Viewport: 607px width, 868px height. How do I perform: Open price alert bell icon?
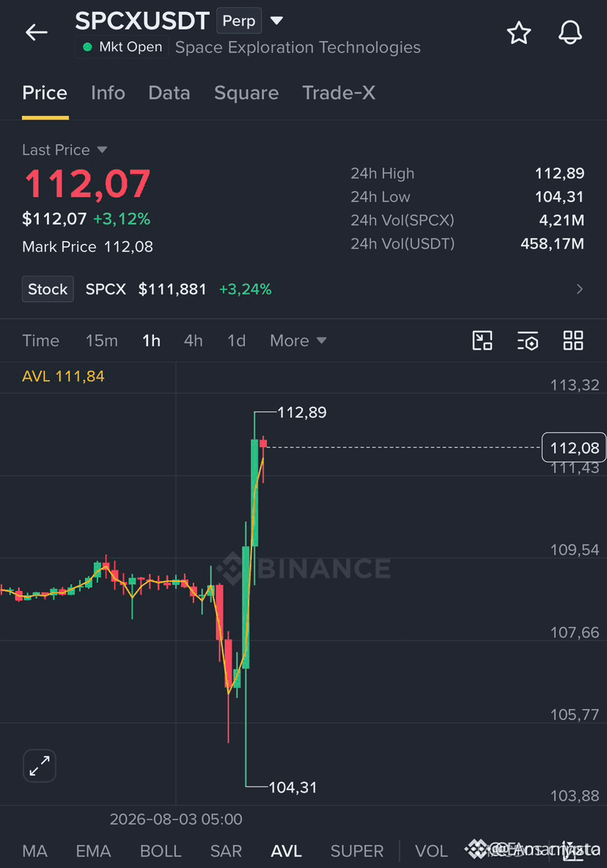(570, 33)
